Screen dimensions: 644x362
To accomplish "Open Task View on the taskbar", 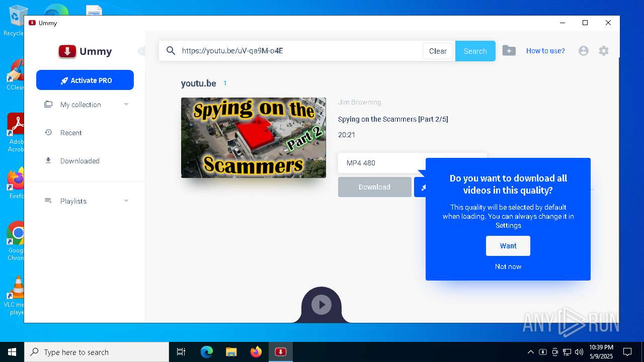I will [181, 352].
